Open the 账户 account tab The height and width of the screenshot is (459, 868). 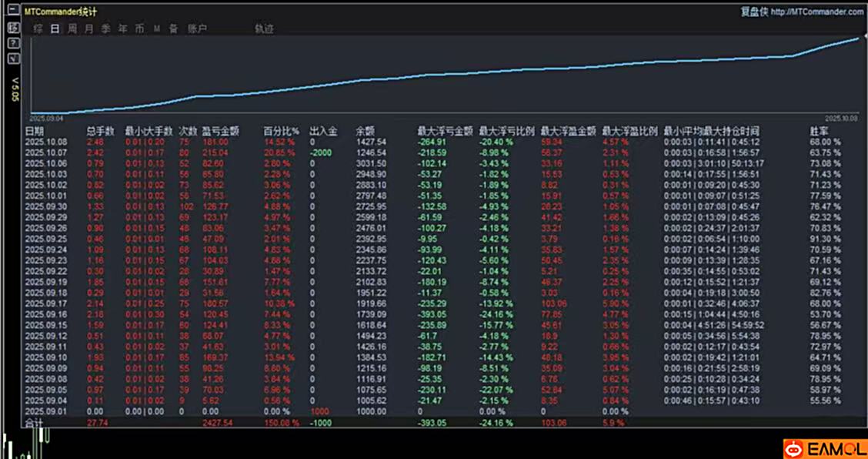pos(197,28)
